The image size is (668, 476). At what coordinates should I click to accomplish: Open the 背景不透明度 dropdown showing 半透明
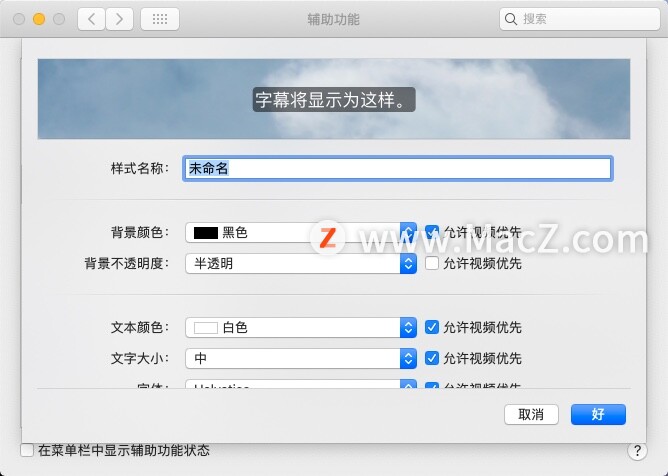(x=301, y=263)
